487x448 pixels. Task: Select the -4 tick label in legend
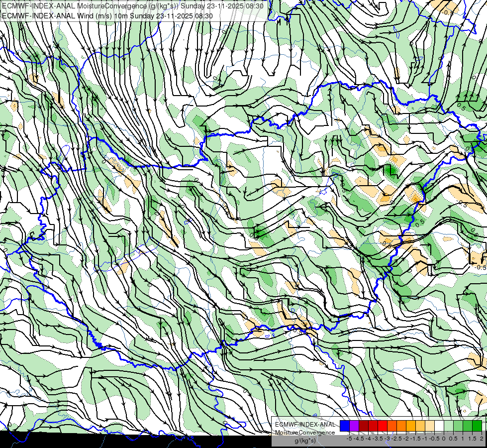coord(368,439)
